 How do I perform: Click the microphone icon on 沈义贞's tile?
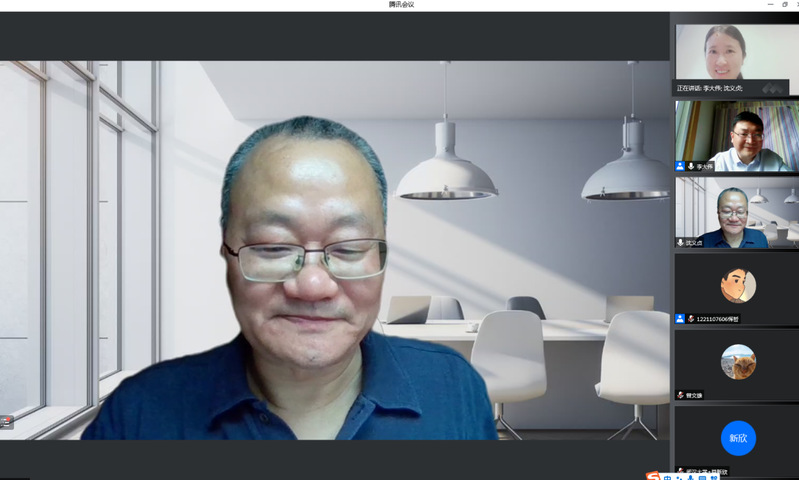[x=680, y=242]
